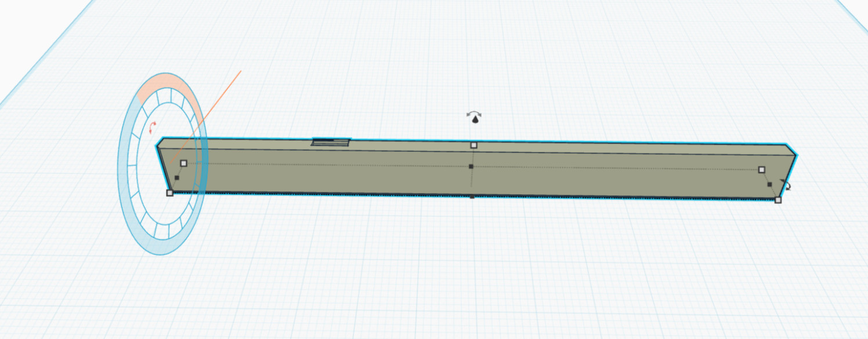Viewport: 868px width, 339px height.
Task: Select the black cone lift handle
Action: click(475, 121)
